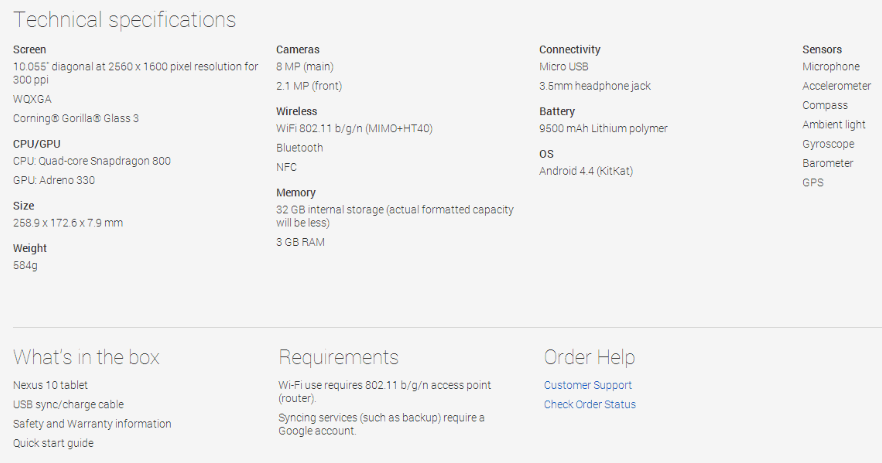Click the Sensors heading

click(822, 50)
